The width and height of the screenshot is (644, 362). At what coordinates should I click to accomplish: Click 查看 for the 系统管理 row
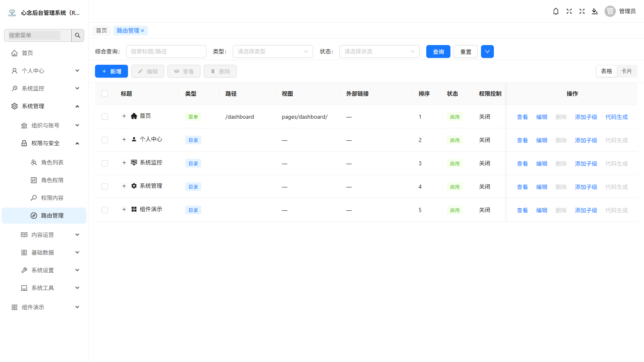coord(522,187)
